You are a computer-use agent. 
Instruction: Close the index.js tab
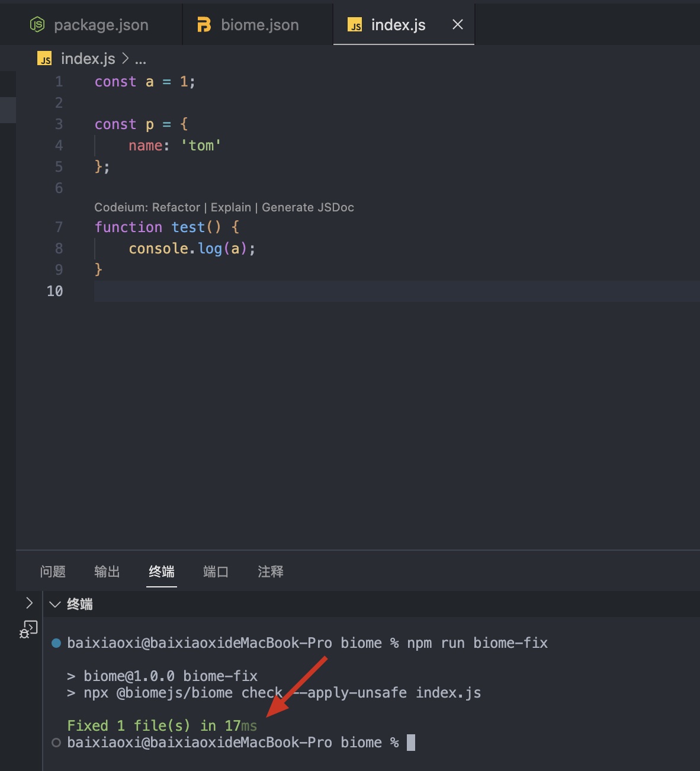458,25
